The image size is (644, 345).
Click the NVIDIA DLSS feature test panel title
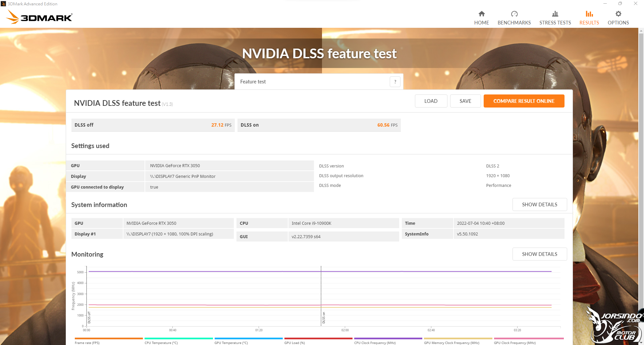117,103
